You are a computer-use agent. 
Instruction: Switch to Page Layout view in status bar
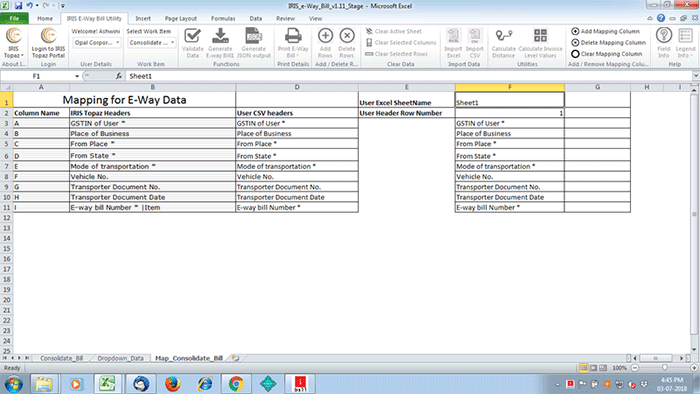(593, 368)
